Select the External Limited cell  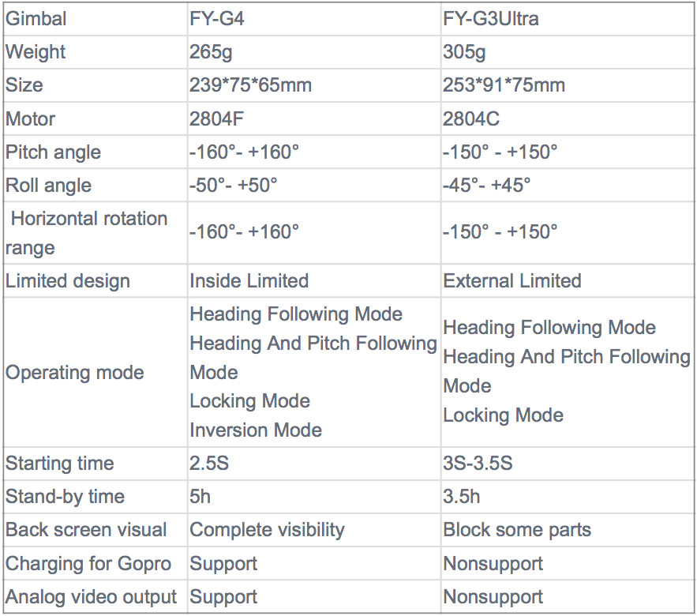pos(512,281)
